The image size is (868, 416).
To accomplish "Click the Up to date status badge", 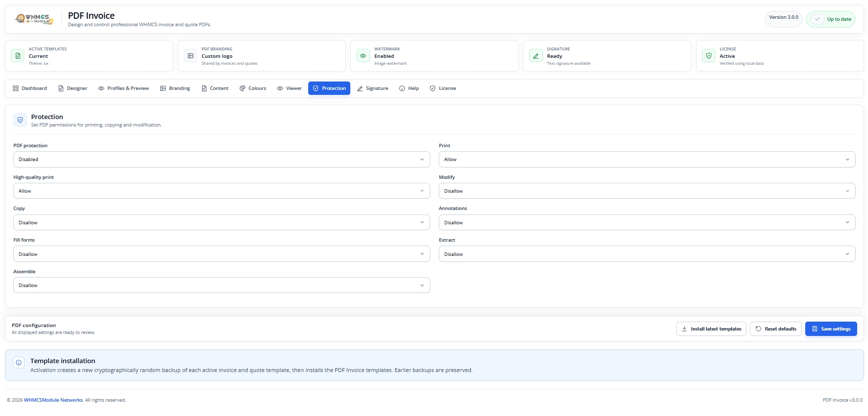I will (830, 19).
